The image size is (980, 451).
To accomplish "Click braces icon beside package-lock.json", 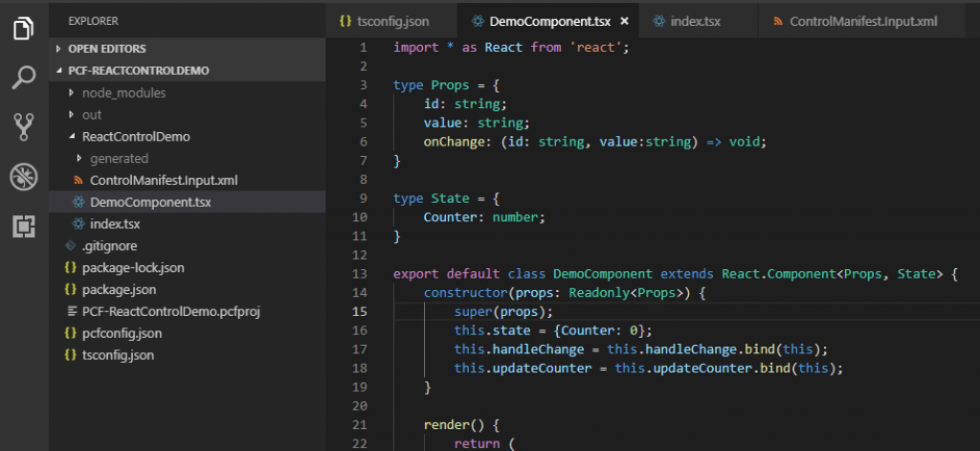I will click(71, 268).
